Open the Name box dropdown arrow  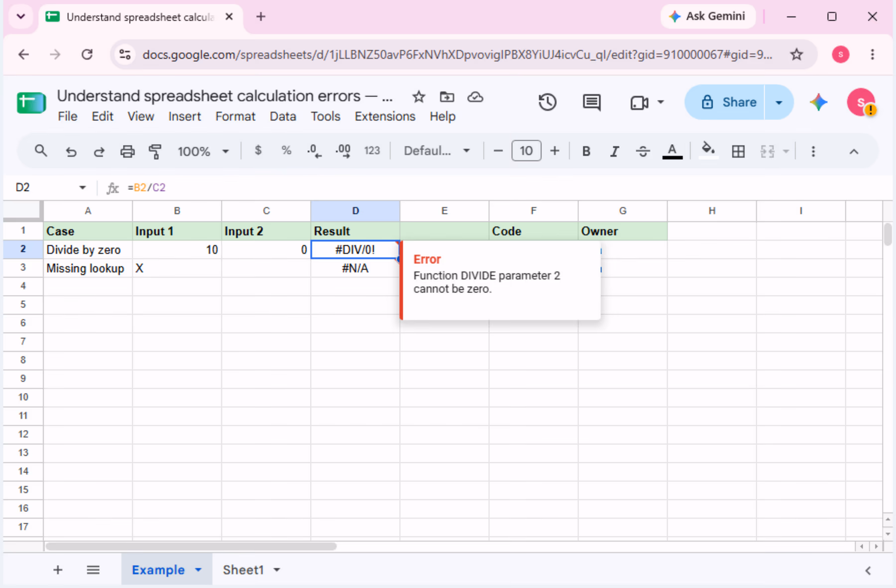tap(82, 188)
